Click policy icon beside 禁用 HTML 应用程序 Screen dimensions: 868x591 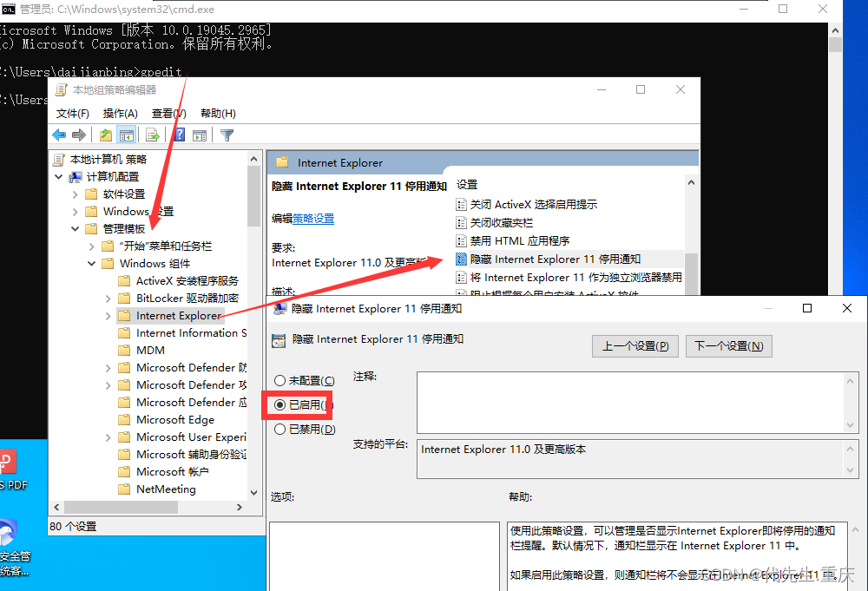(x=461, y=241)
